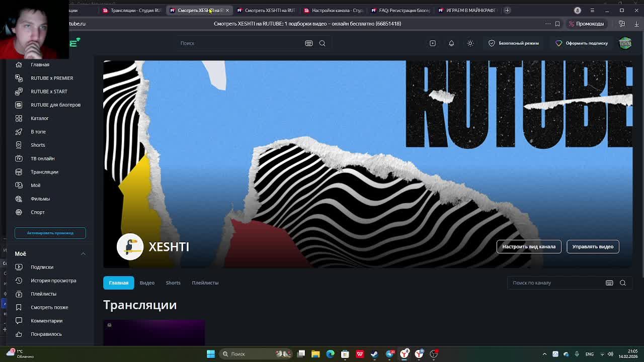Open Windows Start menu

click(211, 354)
